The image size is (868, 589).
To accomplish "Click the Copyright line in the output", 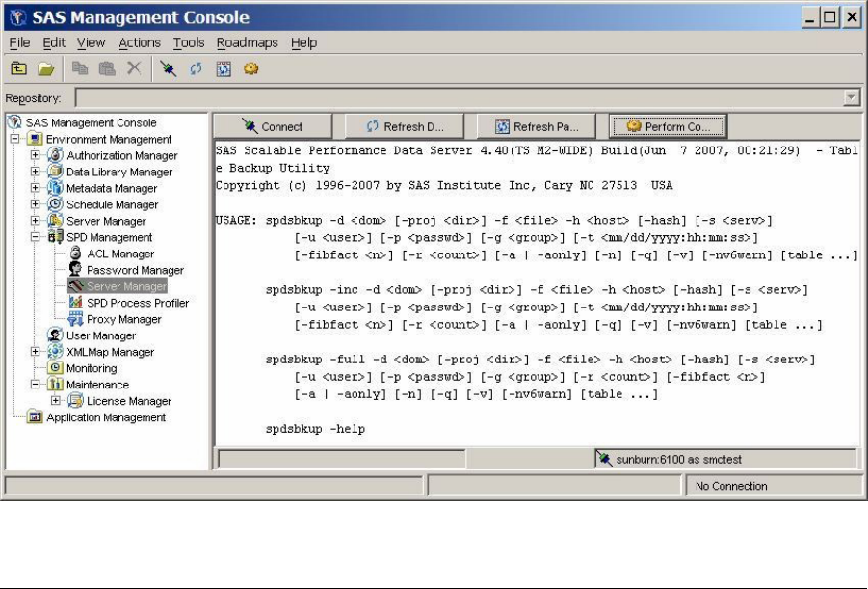I will 444,185.
